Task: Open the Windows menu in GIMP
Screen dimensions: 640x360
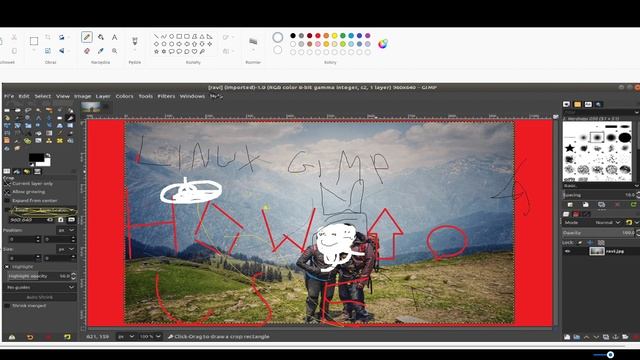Action: [192, 96]
